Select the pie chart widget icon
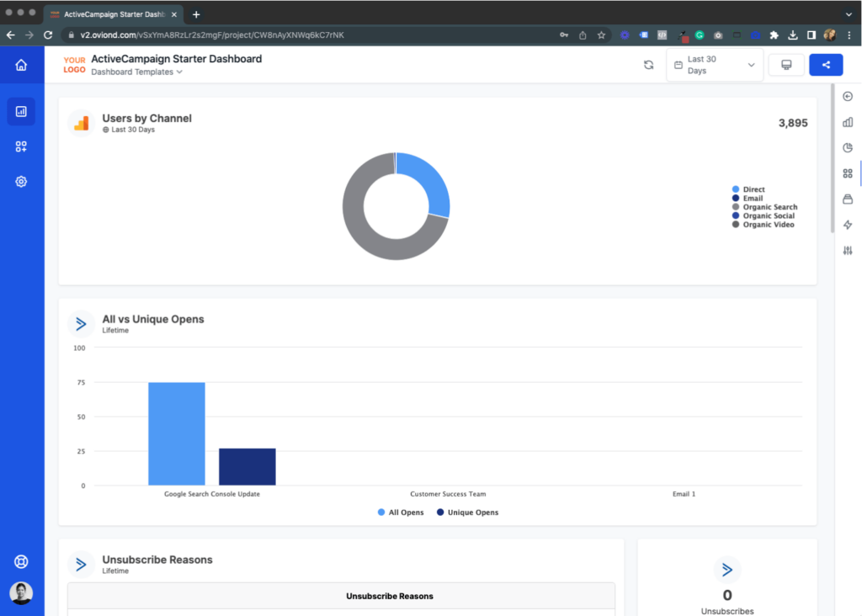 coord(848,147)
